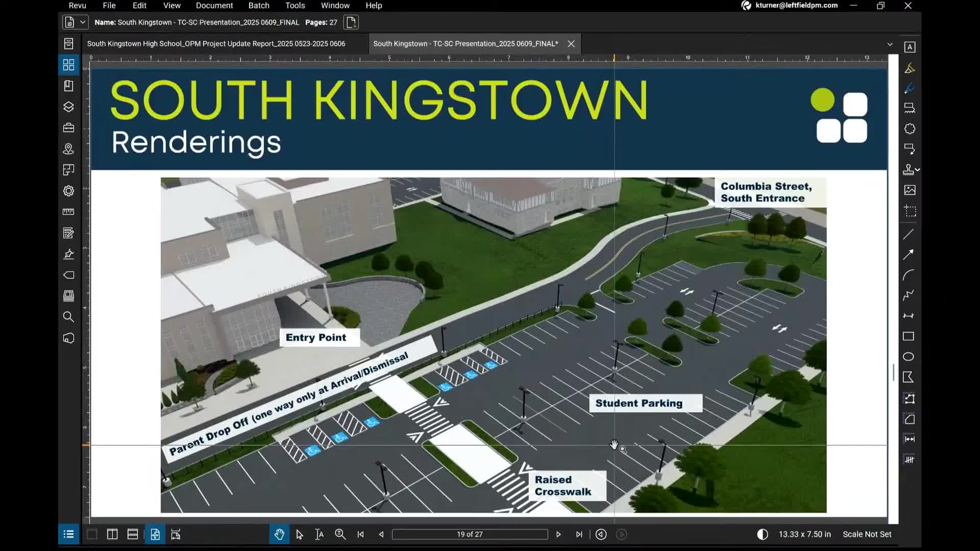
Task: Click the page number field
Action: point(470,534)
